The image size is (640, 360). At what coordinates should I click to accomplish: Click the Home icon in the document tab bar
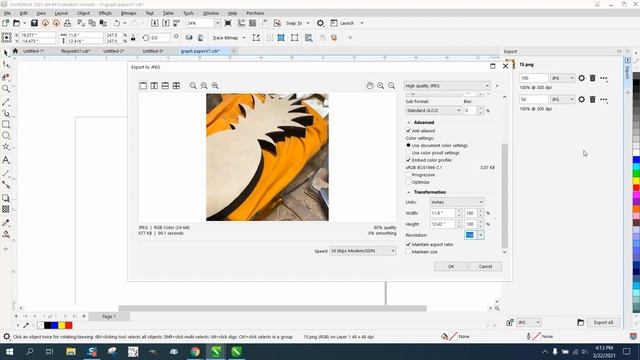coord(15,51)
